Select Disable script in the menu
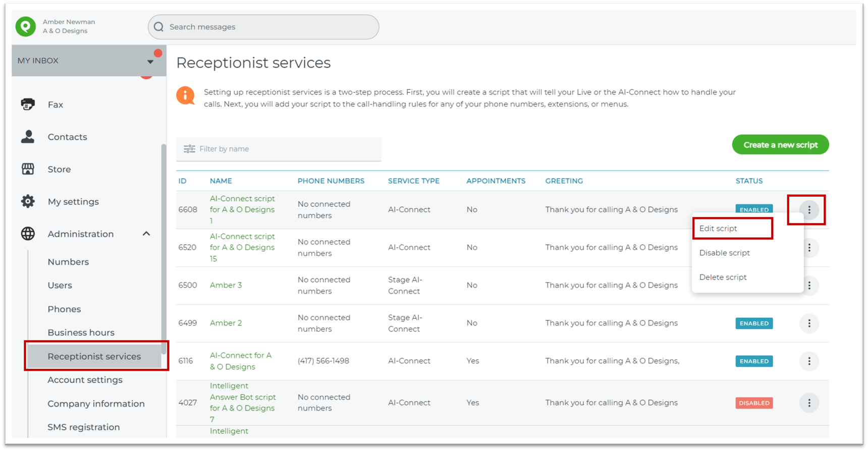Image resolution: width=868 pixels, height=451 pixels. 724,253
